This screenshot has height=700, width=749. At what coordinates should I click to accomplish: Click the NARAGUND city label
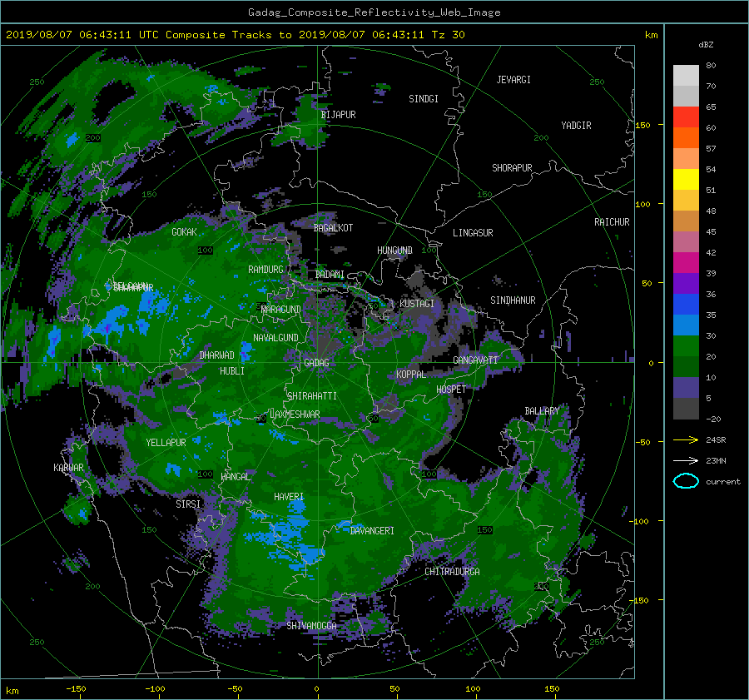281,310
